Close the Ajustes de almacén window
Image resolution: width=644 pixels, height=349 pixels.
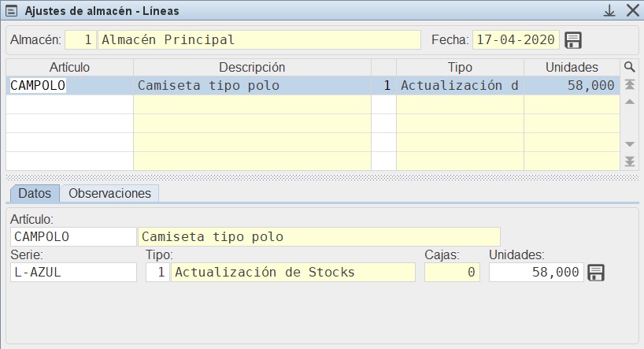632,10
